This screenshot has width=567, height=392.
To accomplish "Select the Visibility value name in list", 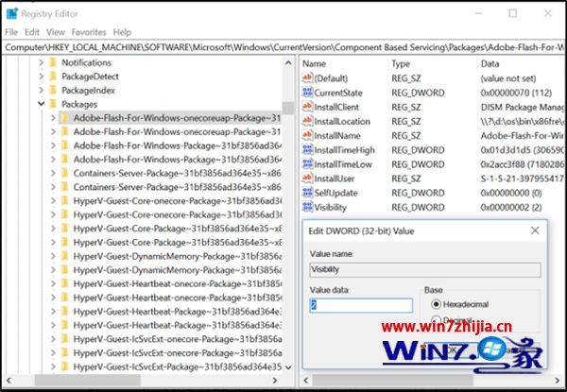I will [x=330, y=208].
